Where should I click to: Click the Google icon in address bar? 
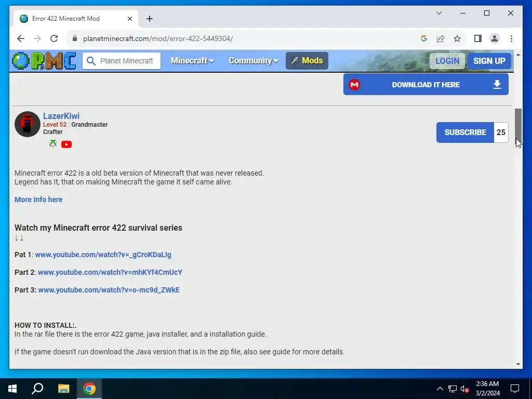(x=424, y=38)
